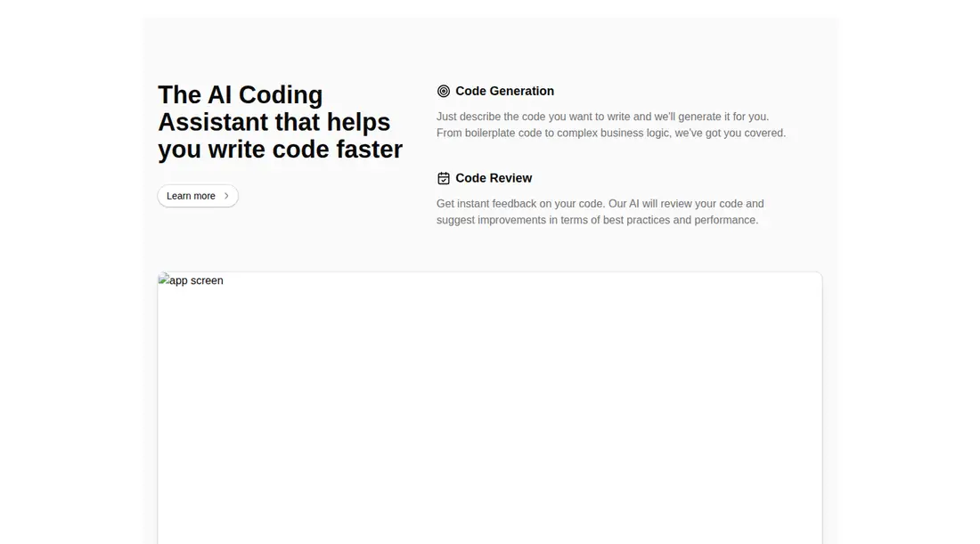The width and height of the screenshot is (980, 544).
Task: Select the Code Generation heading
Action: 504,91
